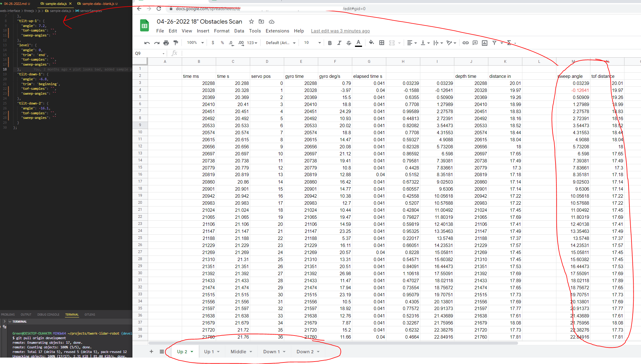Open the Data menu in Sheets
This screenshot has width=641, height=364.
239,31
